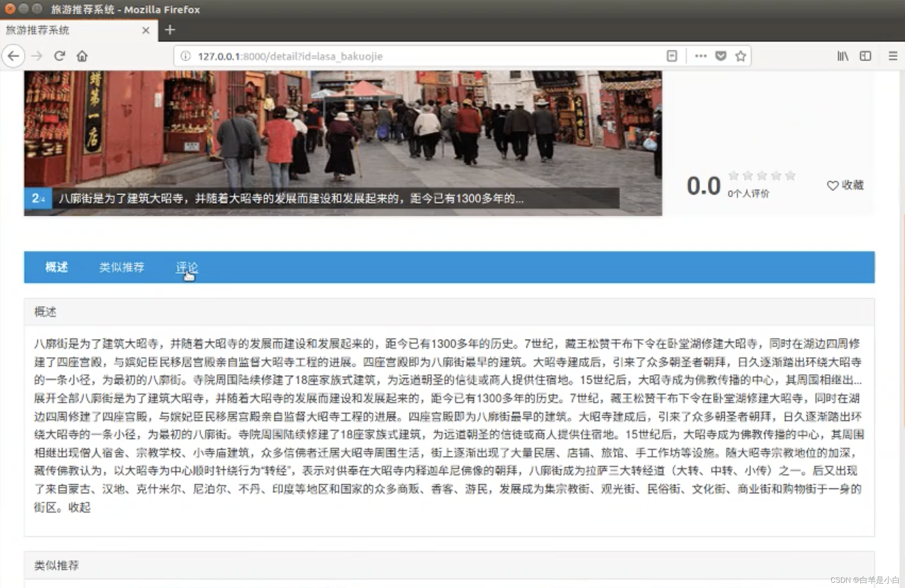Bookmark this page with star icon

click(x=741, y=56)
